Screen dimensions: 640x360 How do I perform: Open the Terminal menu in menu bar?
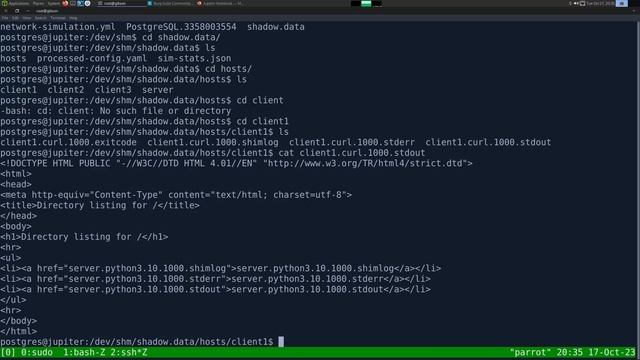point(58,18)
